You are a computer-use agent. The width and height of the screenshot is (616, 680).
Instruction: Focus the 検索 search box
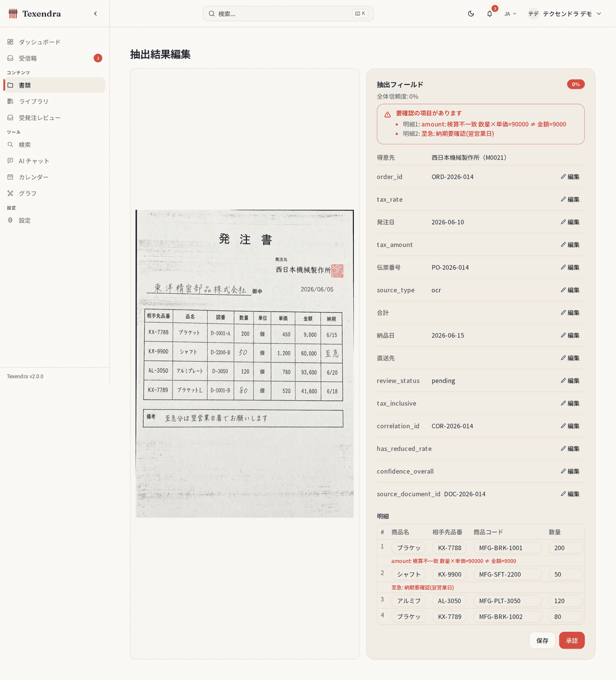(288, 13)
